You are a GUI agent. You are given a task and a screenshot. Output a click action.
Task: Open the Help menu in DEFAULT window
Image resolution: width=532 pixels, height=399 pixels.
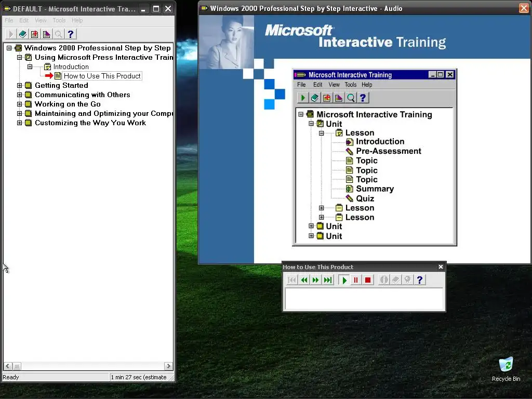77,20
